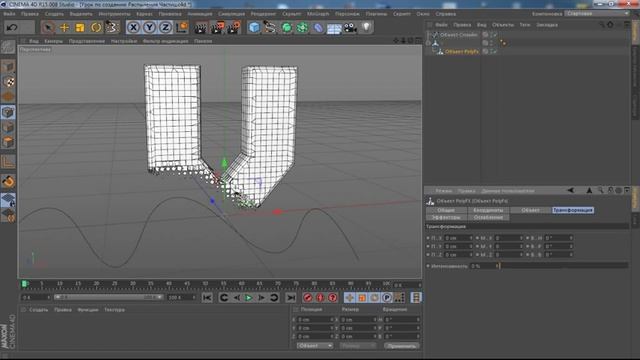Click the Axis mode L-shaped icon
Viewport: 640px width, 360px height.
pos(8,162)
